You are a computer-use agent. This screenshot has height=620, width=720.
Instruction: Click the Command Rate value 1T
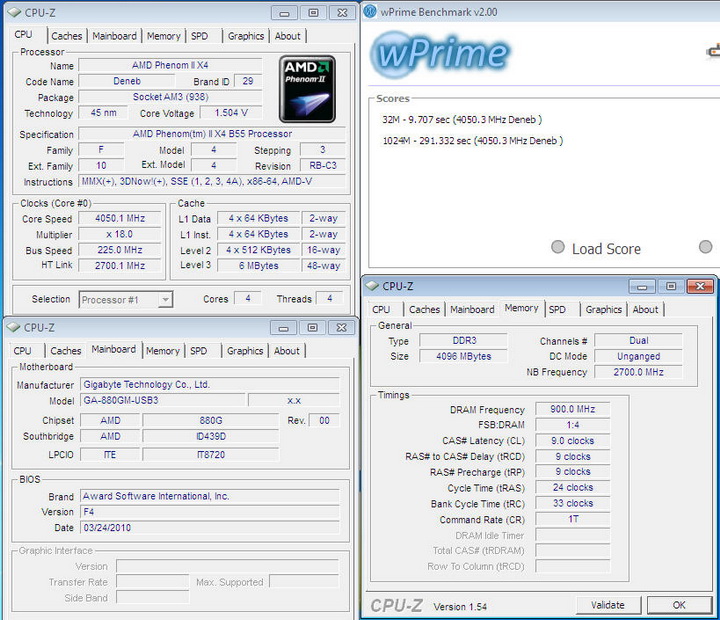click(573, 519)
